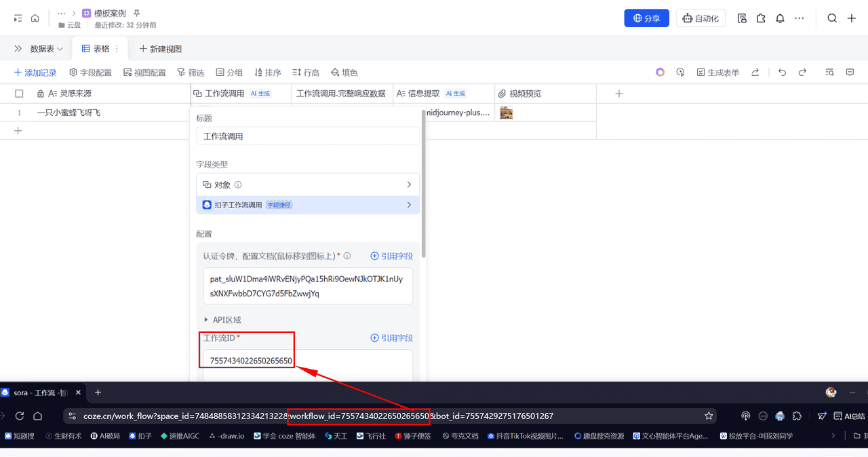Viewport: 868px width, 457px height.
Task: Open the notifications bell
Action: [780, 18]
